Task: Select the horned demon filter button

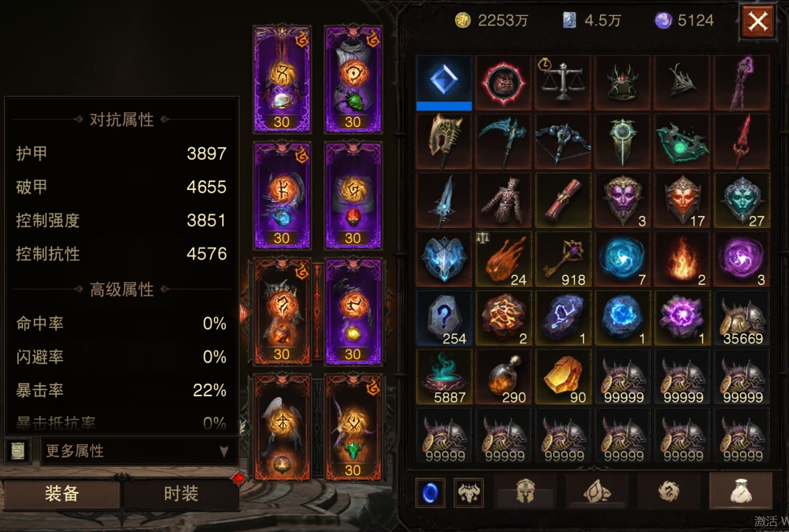Action: pos(468,493)
